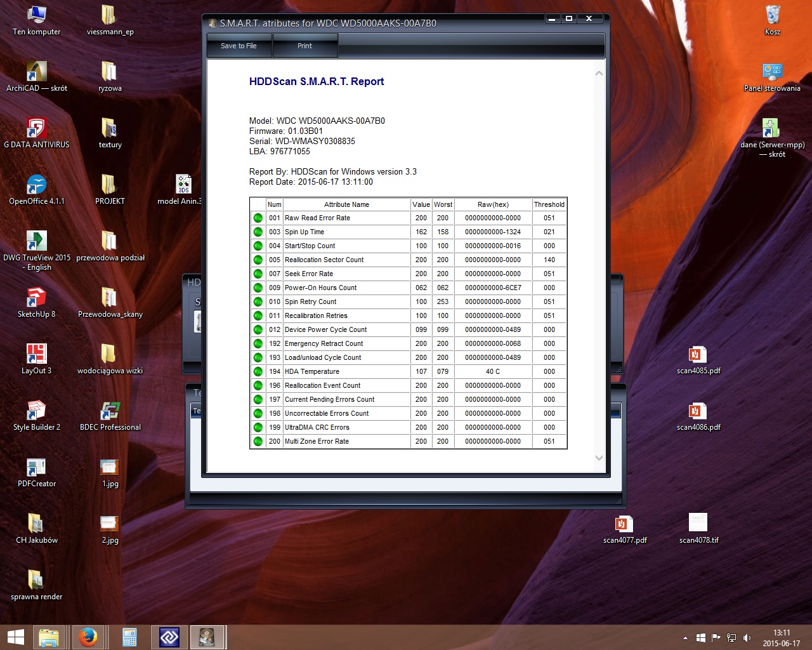Open scan4077.pdf file on desktop
The image size is (812, 650).
(625, 529)
